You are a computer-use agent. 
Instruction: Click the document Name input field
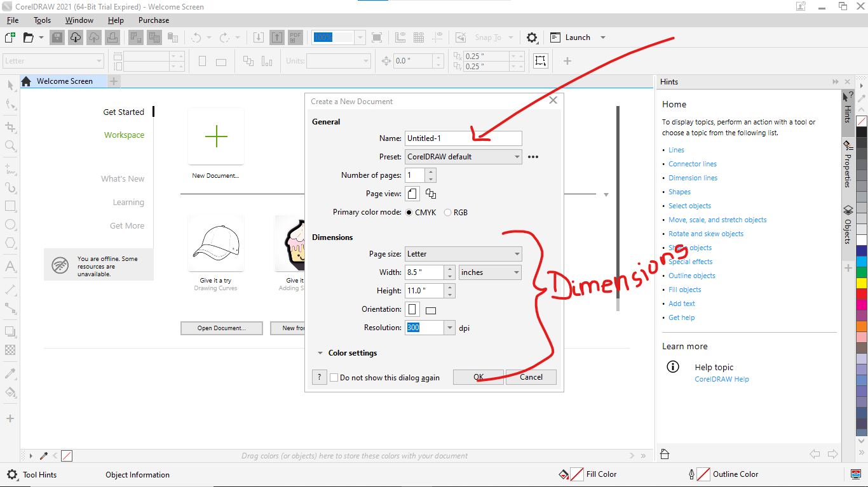pyautogui.click(x=463, y=138)
